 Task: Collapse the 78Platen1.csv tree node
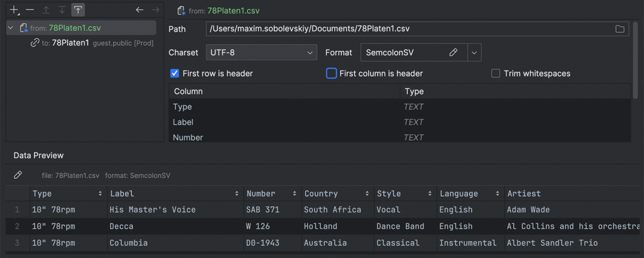pos(11,28)
